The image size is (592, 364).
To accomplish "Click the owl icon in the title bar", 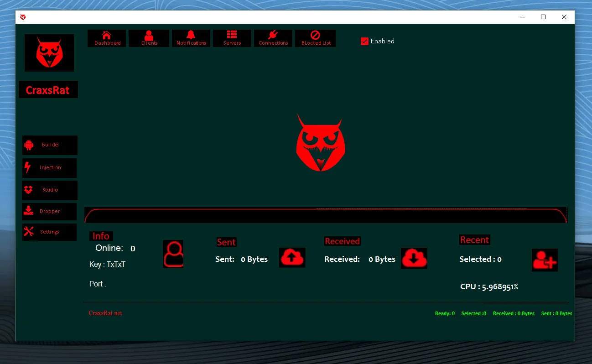I will pos(23,16).
